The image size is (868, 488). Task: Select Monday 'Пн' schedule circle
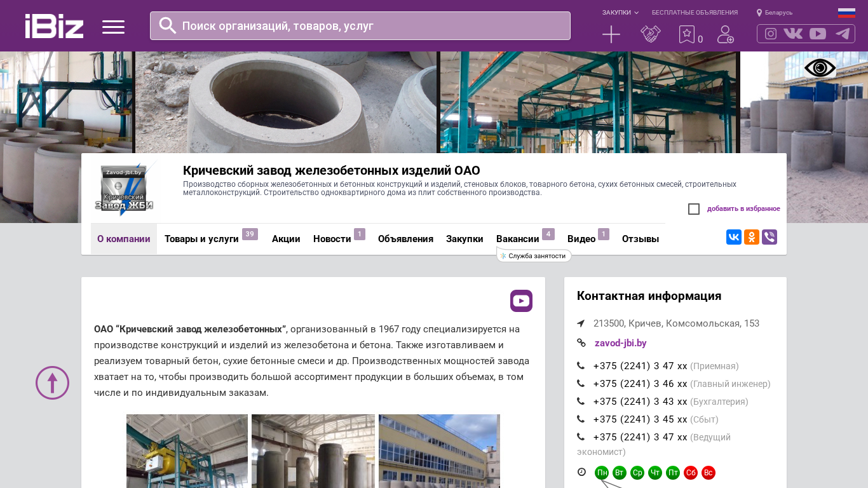pyautogui.click(x=602, y=473)
